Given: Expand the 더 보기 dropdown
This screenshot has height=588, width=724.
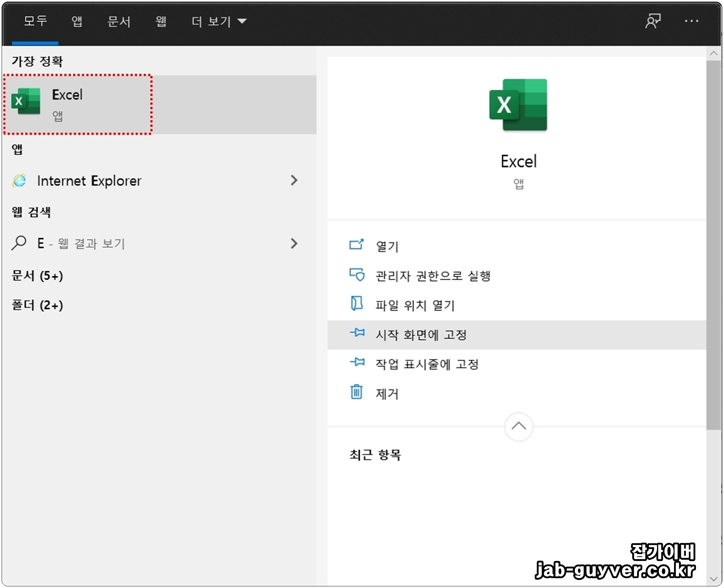Looking at the screenshot, I should click(219, 22).
